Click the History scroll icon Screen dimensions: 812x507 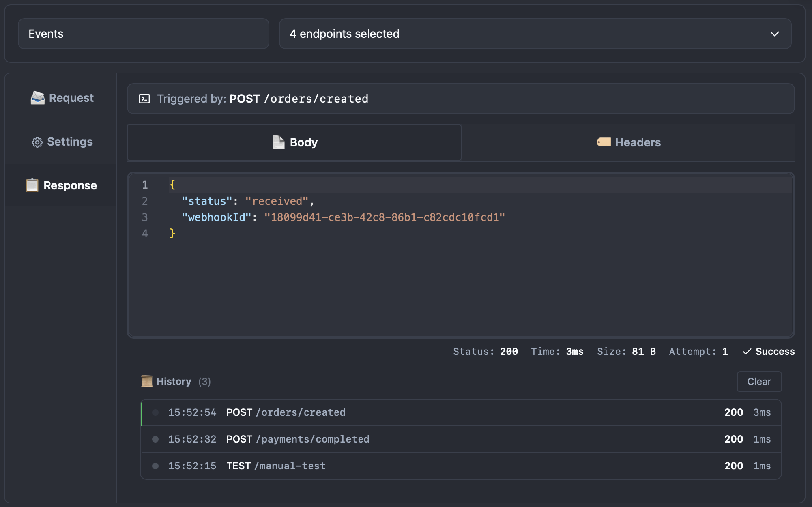[x=146, y=381]
